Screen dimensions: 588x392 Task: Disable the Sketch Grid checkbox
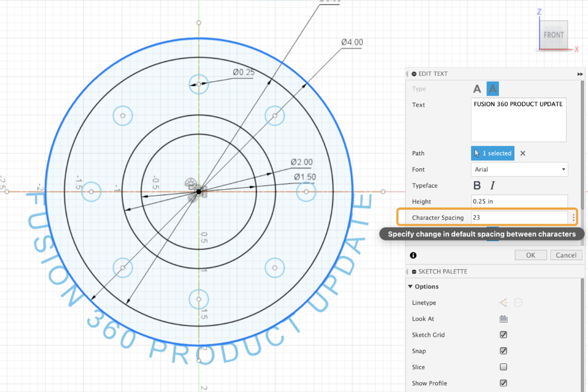[504, 335]
